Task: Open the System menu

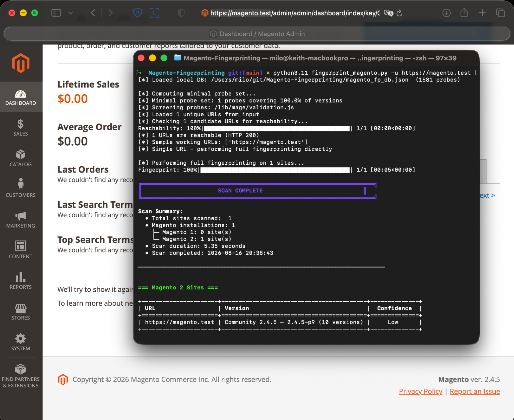Action: 21,343
